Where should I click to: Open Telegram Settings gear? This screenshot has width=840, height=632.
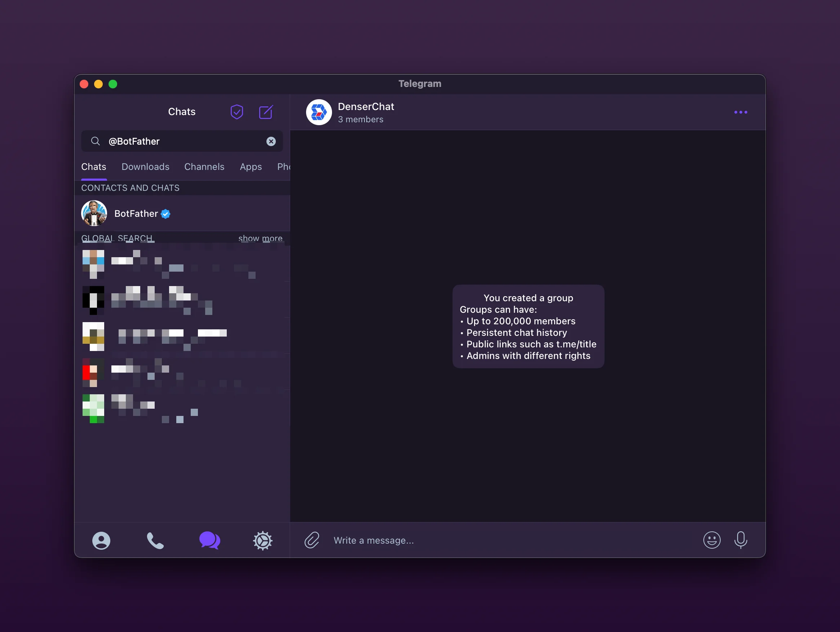[x=263, y=540]
